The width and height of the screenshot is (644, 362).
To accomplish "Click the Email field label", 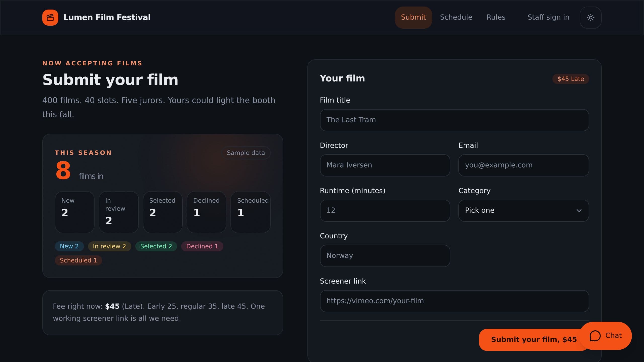I will click(x=468, y=145).
